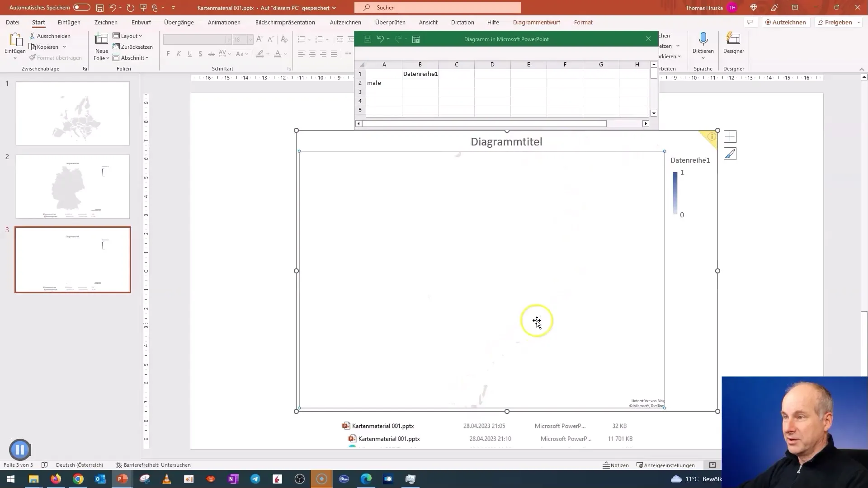Switch to the Animationen tab
The width and height of the screenshot is (868, 488).
click(x=224, y=22)
